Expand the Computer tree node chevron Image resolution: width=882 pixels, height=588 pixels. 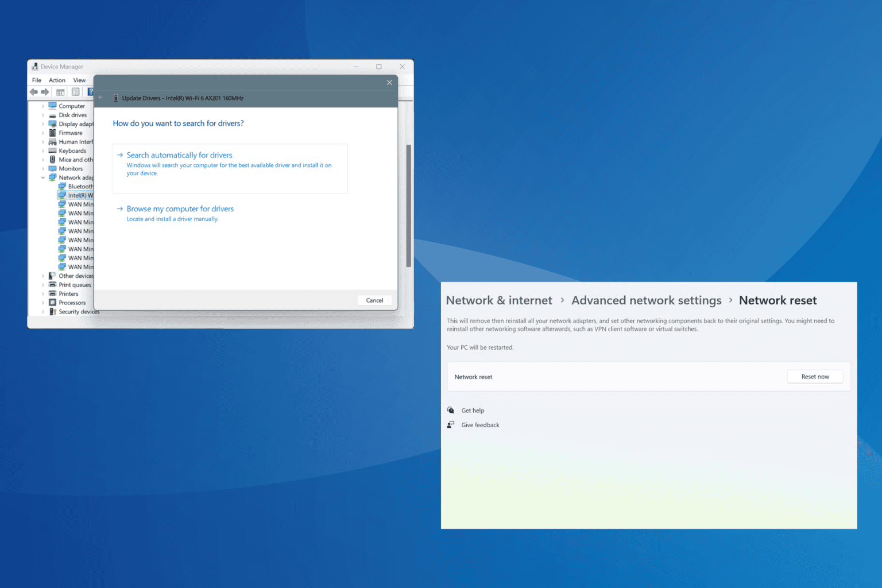coord(42,106)
